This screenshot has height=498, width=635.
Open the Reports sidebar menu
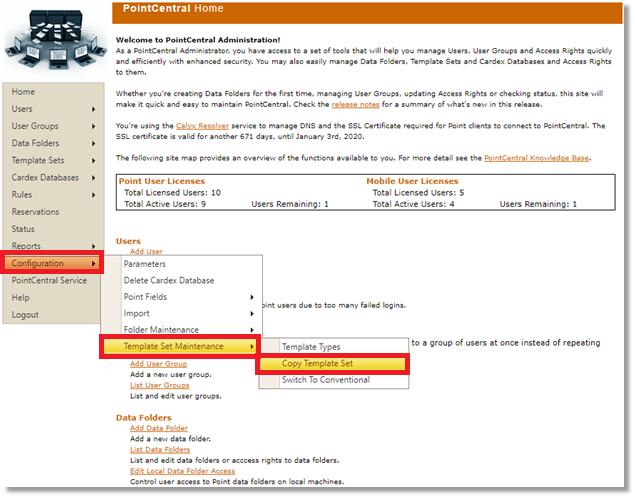tap(26, 246)
